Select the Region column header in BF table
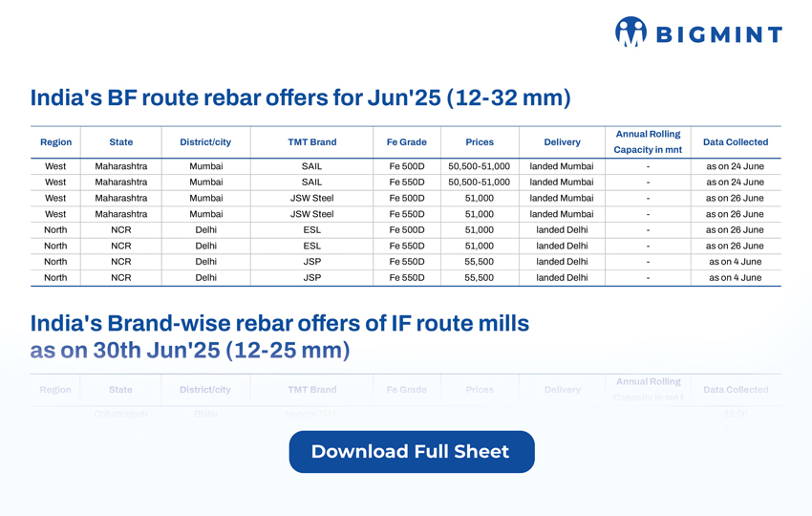This screenshot has height=516, width=812. point(56,142)
